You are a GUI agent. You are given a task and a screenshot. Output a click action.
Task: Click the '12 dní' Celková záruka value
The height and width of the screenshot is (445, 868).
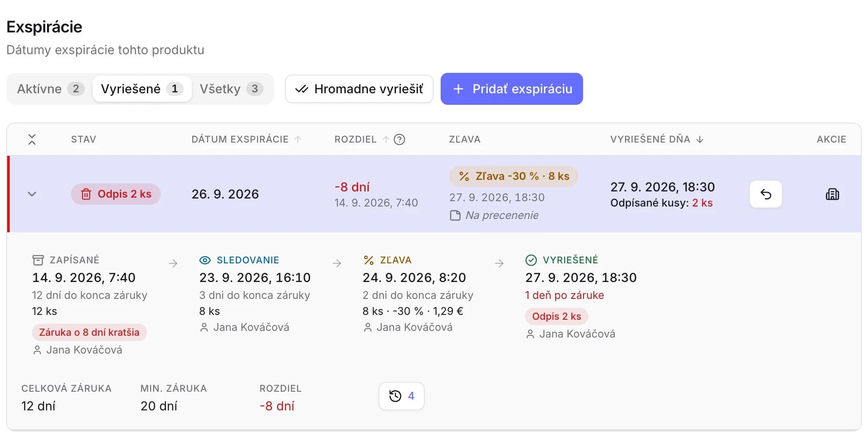[38, 406]
